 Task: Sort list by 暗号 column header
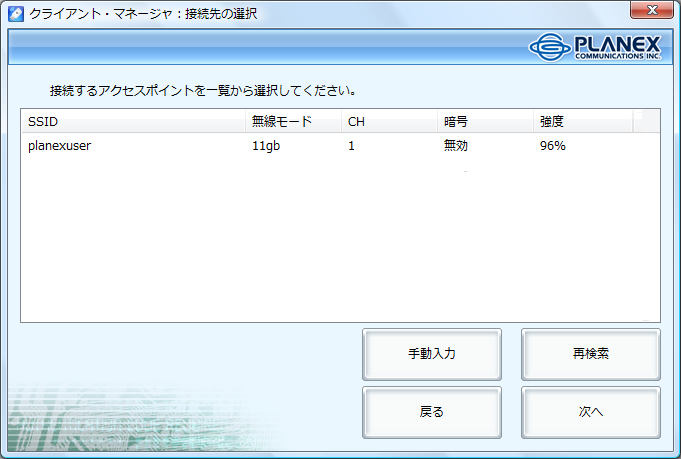[485, 121]
